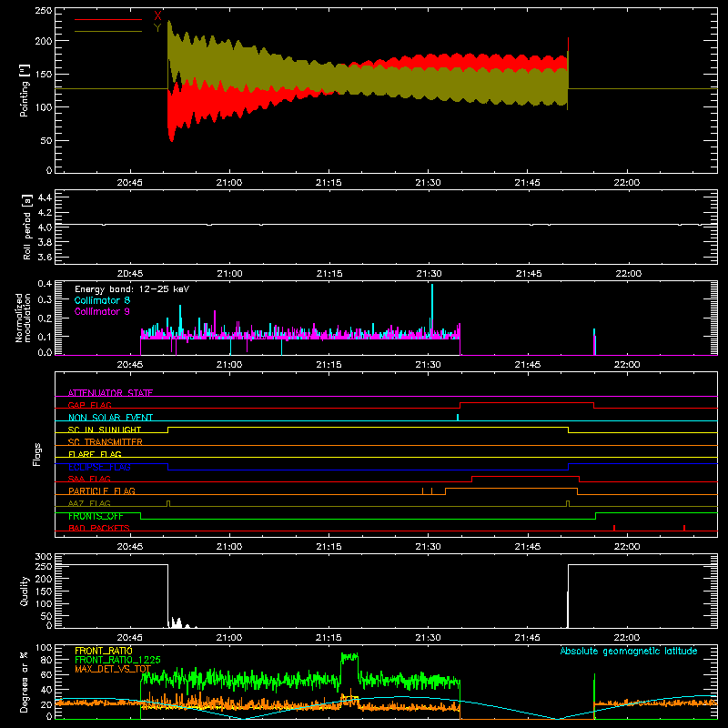
Task: Click the cyan NON_SOLAR_EVENT spike
Action: point(458,418)
